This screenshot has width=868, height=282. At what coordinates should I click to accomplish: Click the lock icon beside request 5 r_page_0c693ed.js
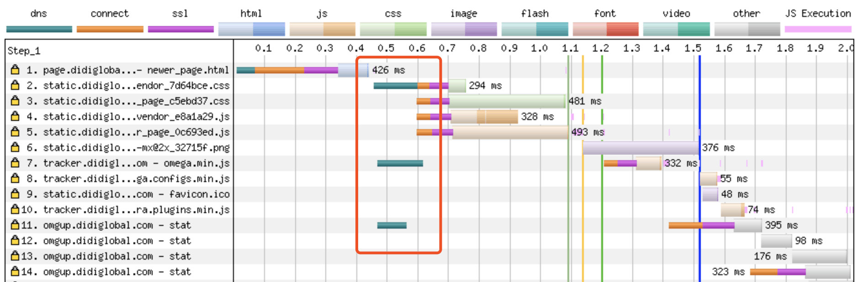(15, 132)
